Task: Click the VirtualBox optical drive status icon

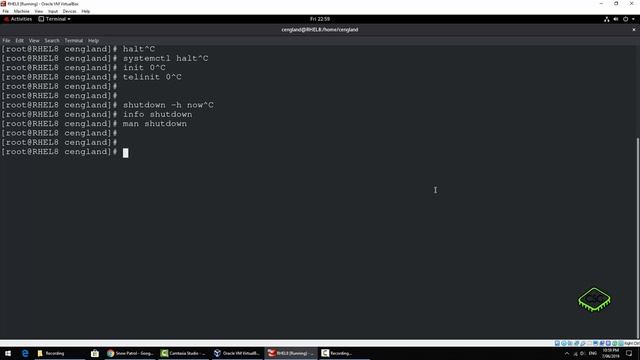Action: (564, 343)
